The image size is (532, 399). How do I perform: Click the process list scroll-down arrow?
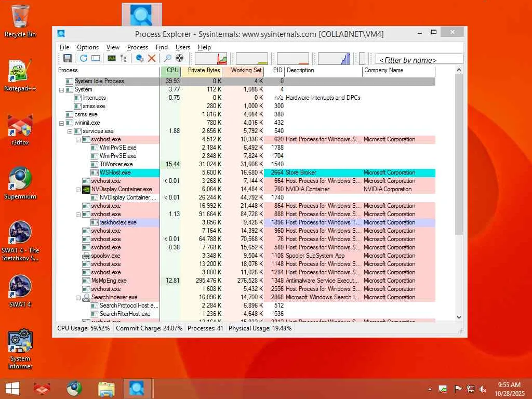pos(459,317)
